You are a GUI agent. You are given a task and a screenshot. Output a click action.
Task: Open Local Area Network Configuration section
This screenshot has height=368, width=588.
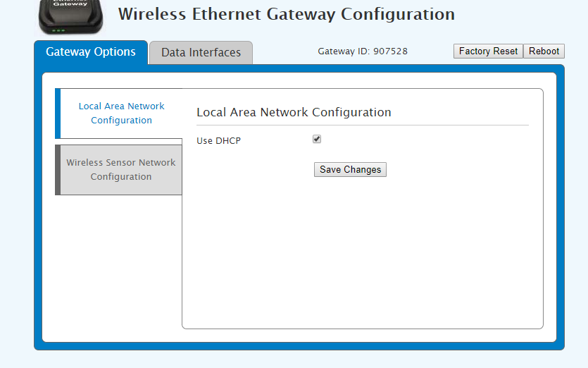coord(119,114)
